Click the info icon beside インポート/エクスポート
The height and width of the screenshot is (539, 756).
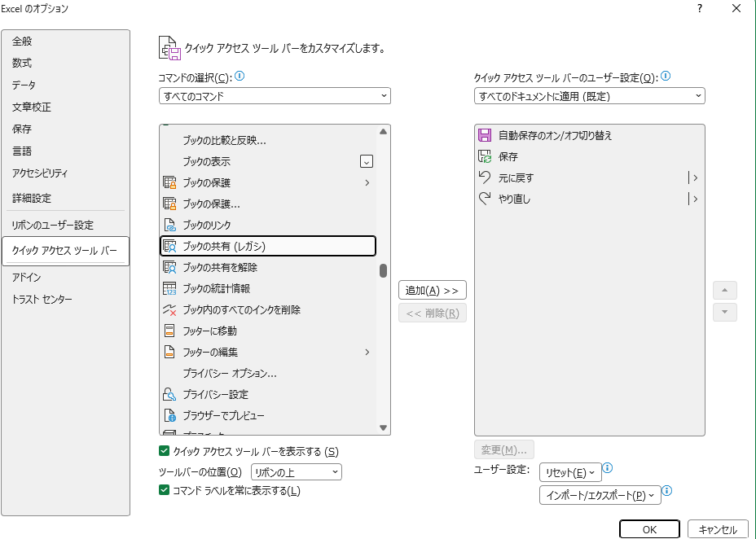[667, 491]
